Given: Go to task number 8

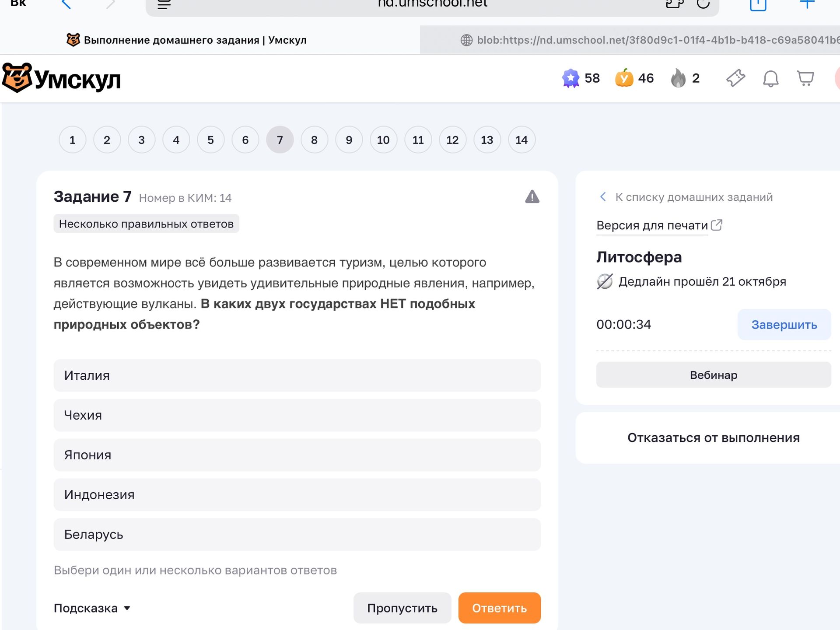Looking at the screenshot, I should coord(314,140).
